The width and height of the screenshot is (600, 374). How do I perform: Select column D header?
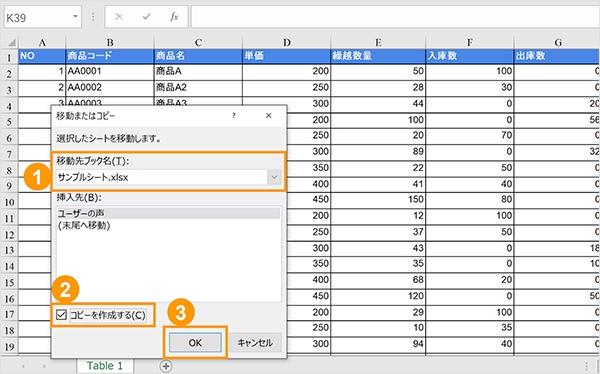[287, 42]
